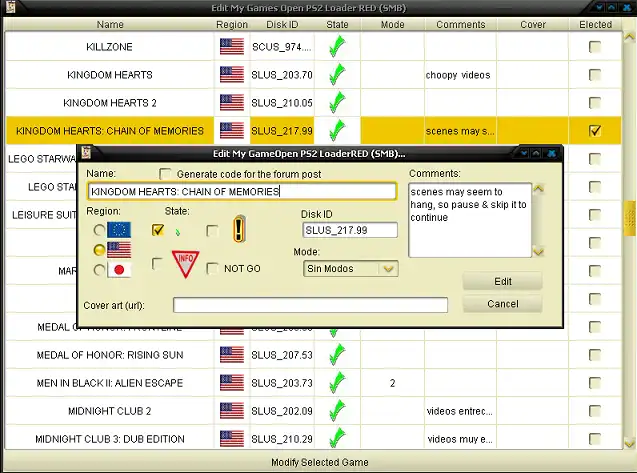
Task: Click the flag in the MEDAL OF HONOR: RISING SUN row
Action: pyautogui.click(x=232, y=355)
